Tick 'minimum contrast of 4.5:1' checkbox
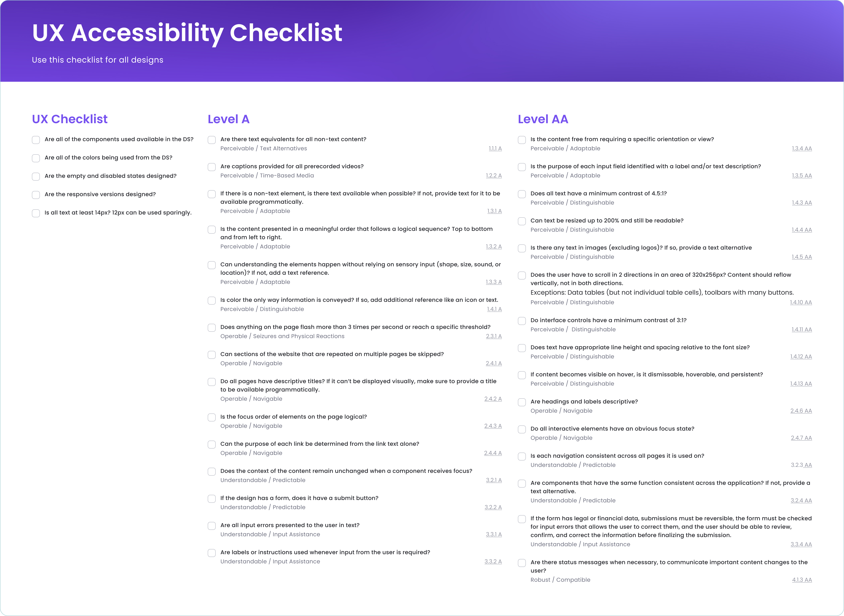Viewport: 844px width, 616px height. click(x=522, y=194)
